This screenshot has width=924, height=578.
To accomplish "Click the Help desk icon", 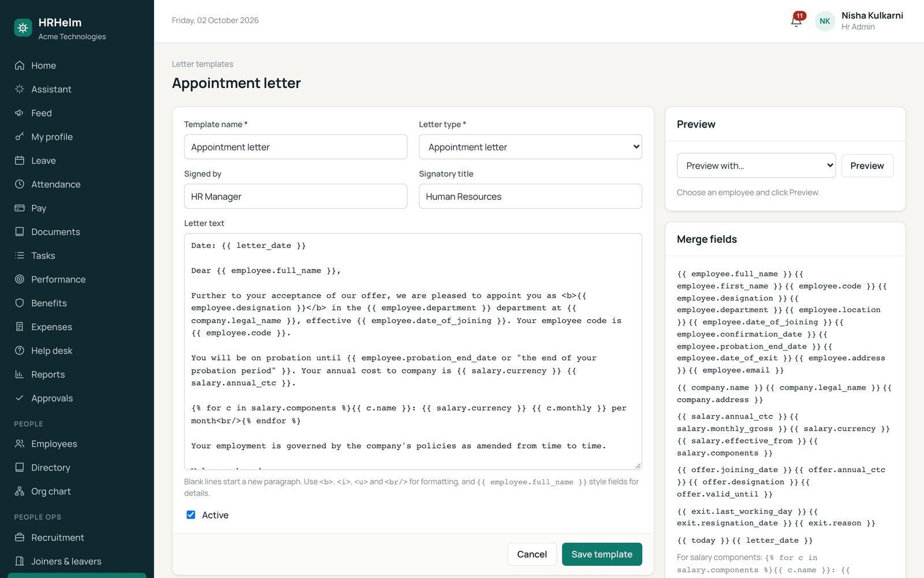I will pos(20,350).
